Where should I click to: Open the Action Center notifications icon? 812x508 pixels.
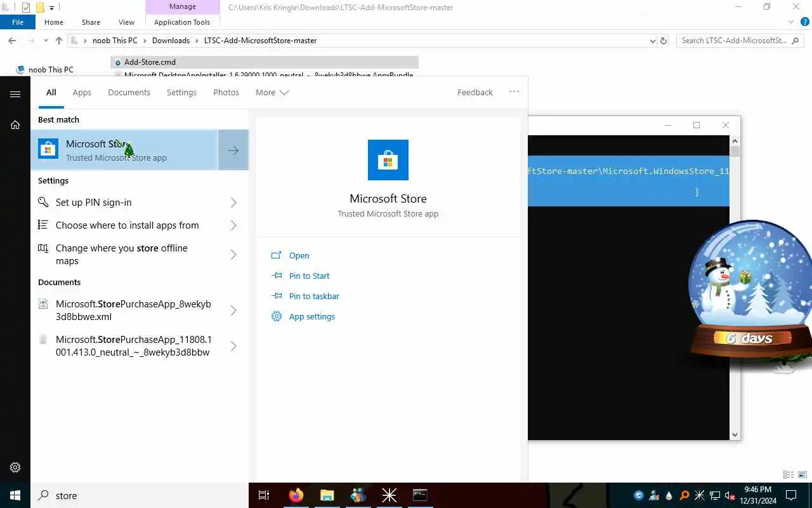click(791, 495)
